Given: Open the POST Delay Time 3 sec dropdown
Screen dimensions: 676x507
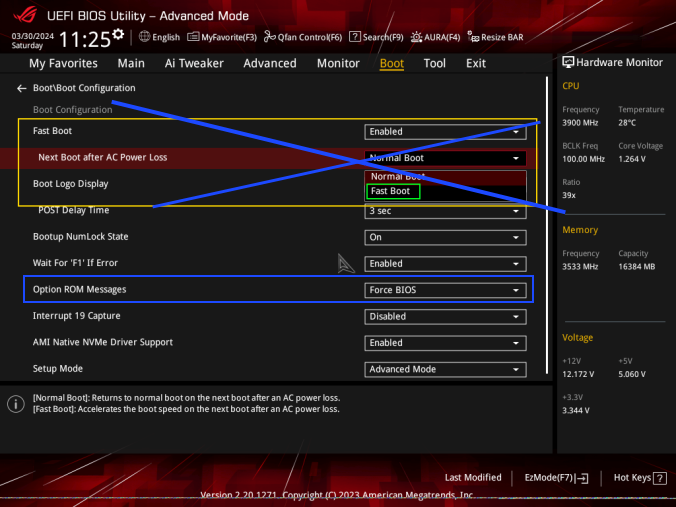Looking at the screenshot, I should pos(445,211).
